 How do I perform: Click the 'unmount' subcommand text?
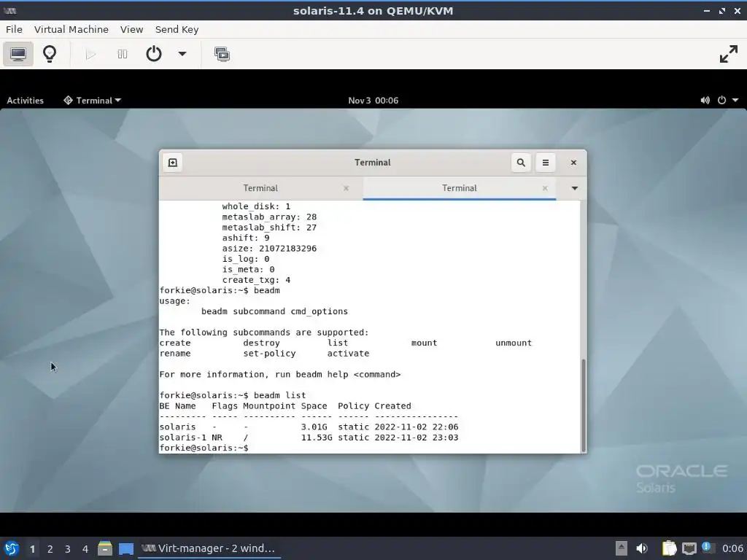tap(514, 343)
